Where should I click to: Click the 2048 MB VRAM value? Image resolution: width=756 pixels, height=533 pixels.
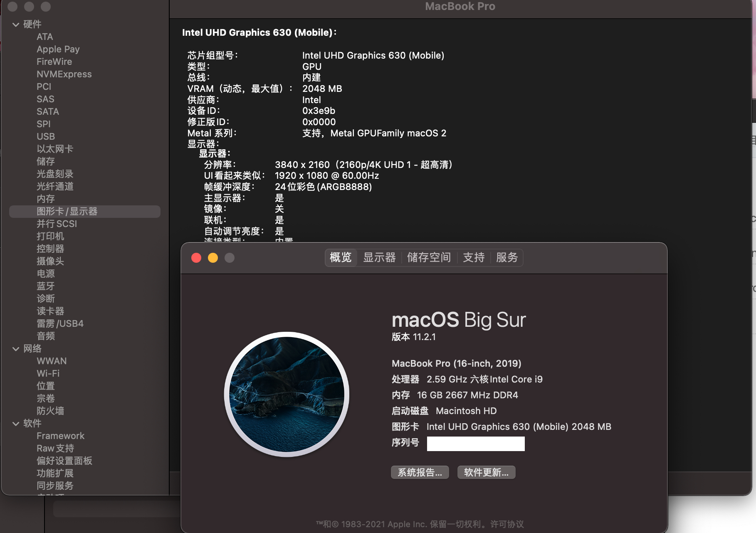322,89
